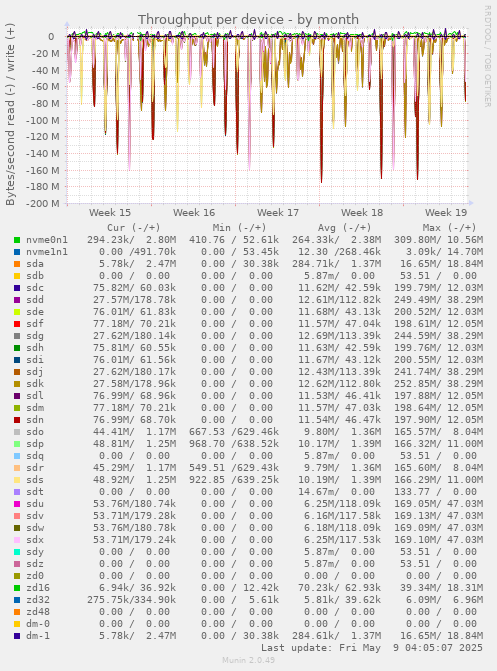Click the sdf Cur value '77.18M/ 70.21k'
The width and height of the screenshot is (497, 671).
tap(134, 324)
